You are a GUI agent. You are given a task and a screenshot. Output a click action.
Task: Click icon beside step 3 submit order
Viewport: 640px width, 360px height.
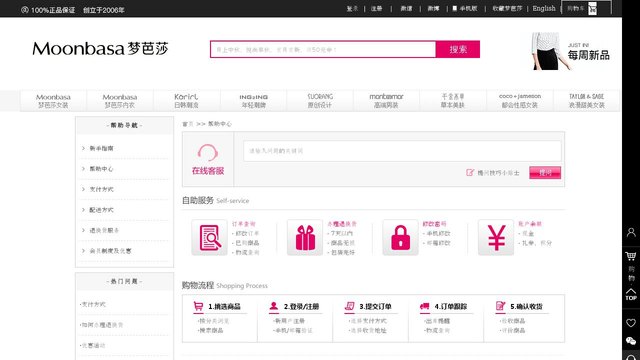pos(349,306)
